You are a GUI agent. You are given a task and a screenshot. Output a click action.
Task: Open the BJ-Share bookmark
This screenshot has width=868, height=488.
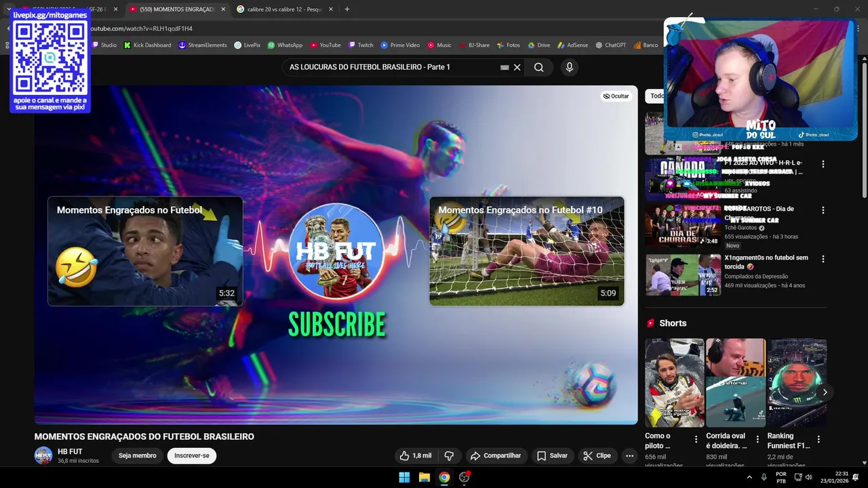tap(474, 45)
